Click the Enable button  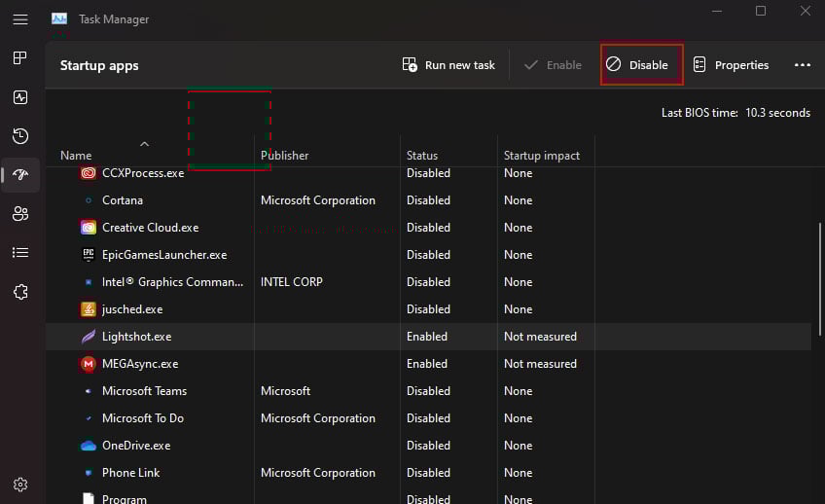click(553, 65)
